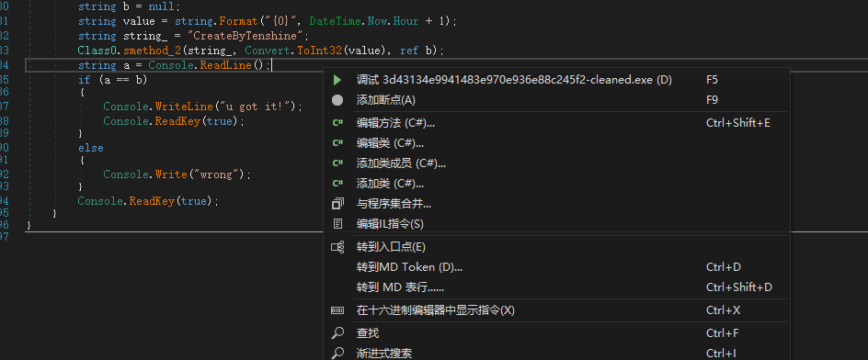Choose 转到 MD 表行...... entry
The width and height of the screenshot is (868, 360).
[556, 287]
